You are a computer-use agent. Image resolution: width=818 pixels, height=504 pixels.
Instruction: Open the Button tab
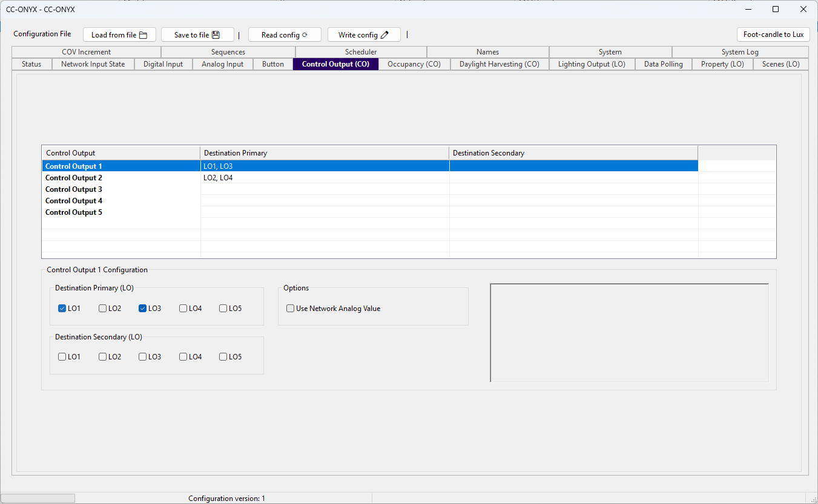pyautogui.click(x=273, y=64)
